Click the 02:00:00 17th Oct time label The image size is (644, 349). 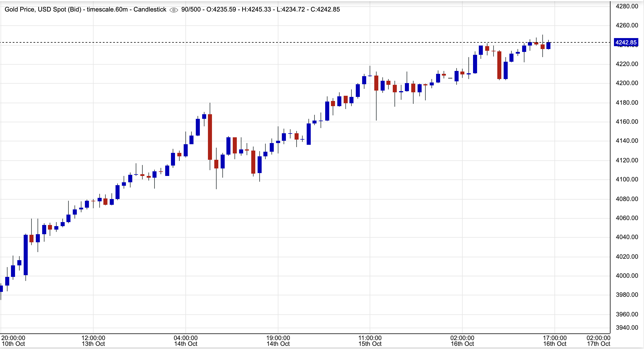[598, 341]
